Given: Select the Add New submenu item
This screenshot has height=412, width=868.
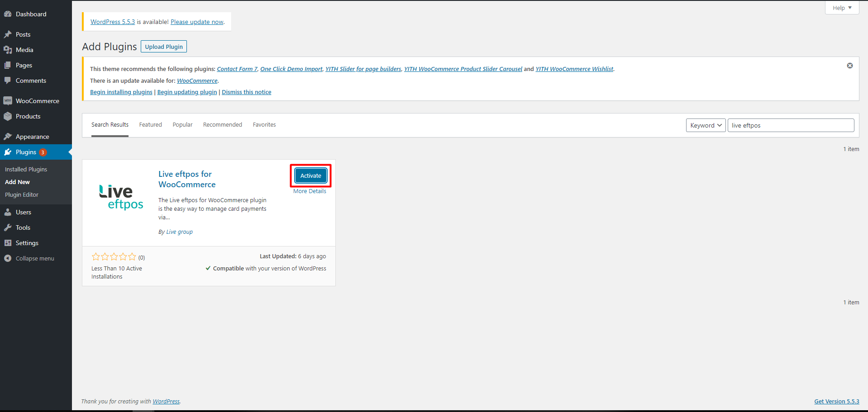Looking at the screenshot, I should pos(17,182).
